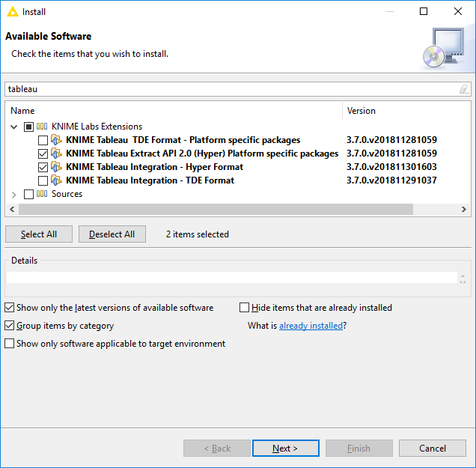
Task: Select the Sources category label
Action: tap(67, 194)
